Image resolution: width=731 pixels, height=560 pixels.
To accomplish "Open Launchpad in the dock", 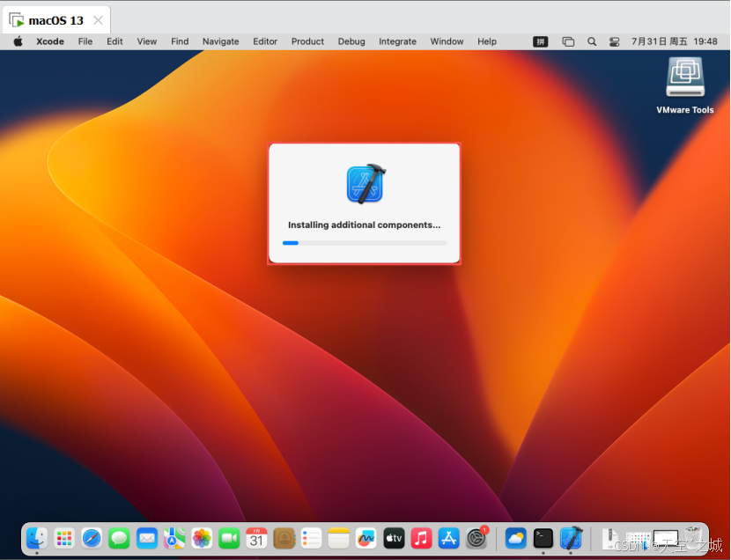I will pyautogui.click(x=64, y=538).
